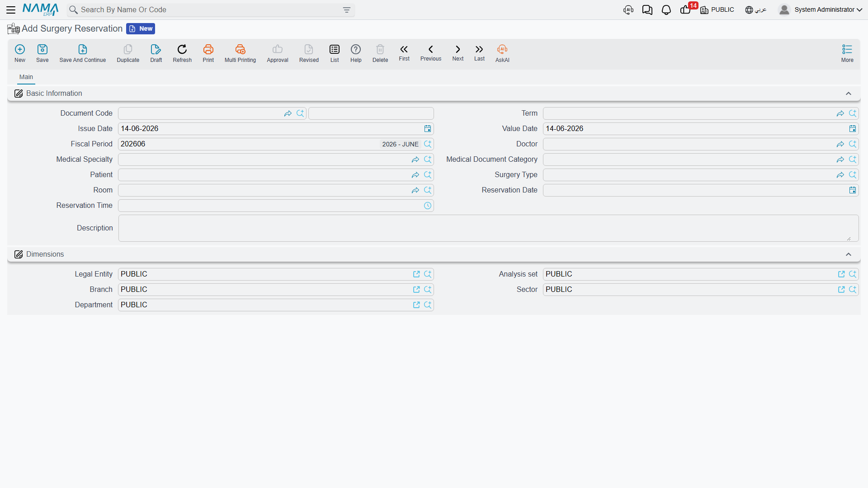Click the PUBLIC company selector
The image size is (868, 488).
(717, 9)
